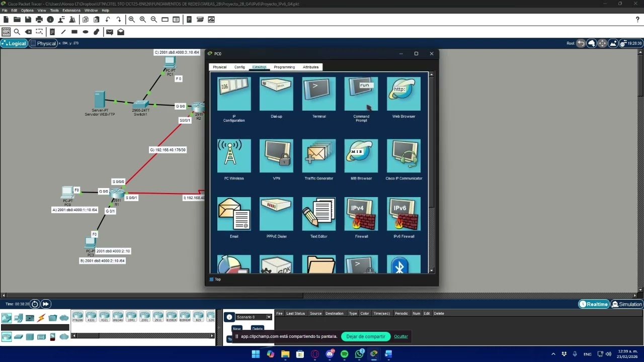Click Open file folder icon in toolbar
Viewport: 644px width, 362px height.
click(x=17, y=20)
